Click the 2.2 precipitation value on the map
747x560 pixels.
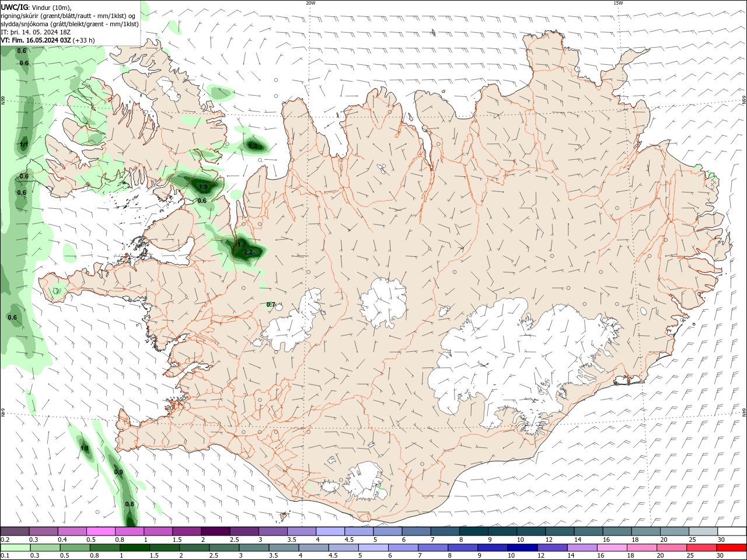tap(248, 252)
